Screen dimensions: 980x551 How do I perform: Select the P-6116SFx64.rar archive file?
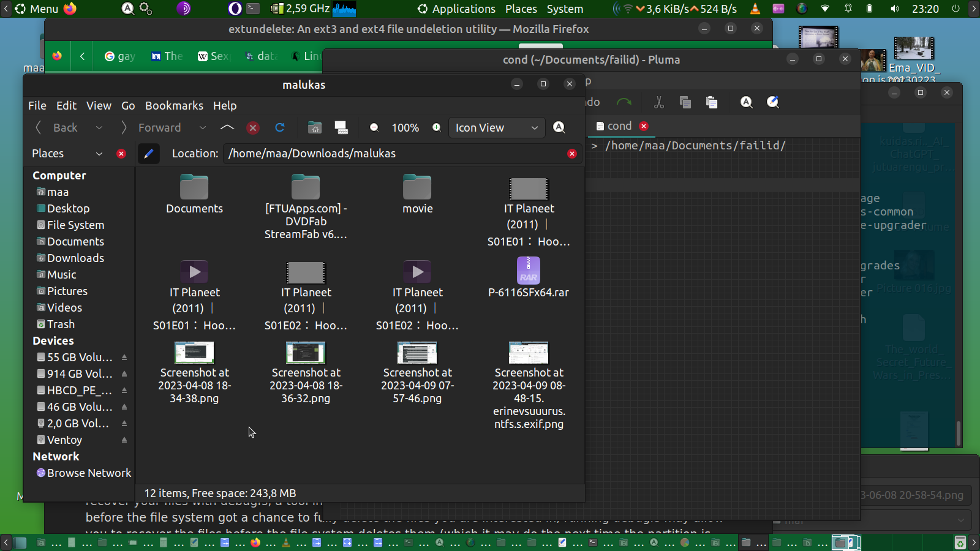(528, 279)
